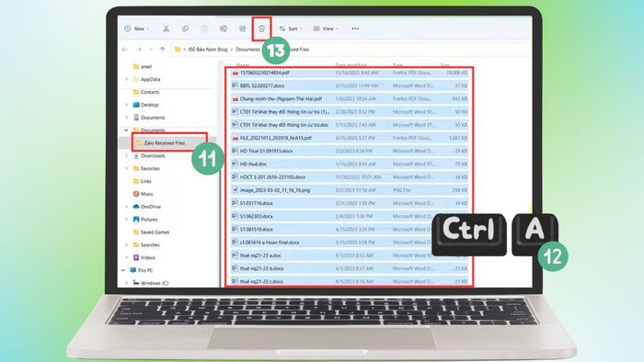Click the Downloads arrow icon in sidebar
The height and width of the screenshot is (362, 644).
[x=136, y=156]
